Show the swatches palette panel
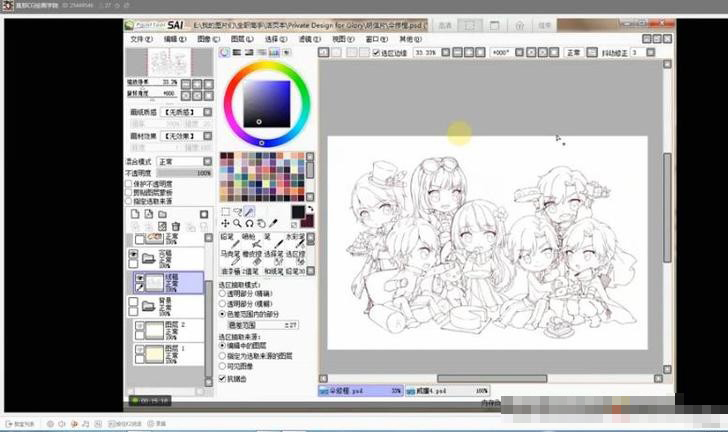 point(274,52)
